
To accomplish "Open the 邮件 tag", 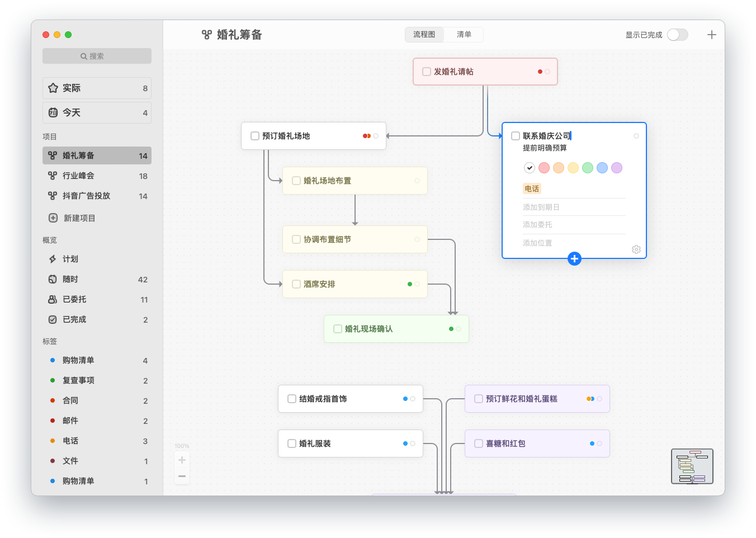I will pyautogui.click(x=97, y=421).
